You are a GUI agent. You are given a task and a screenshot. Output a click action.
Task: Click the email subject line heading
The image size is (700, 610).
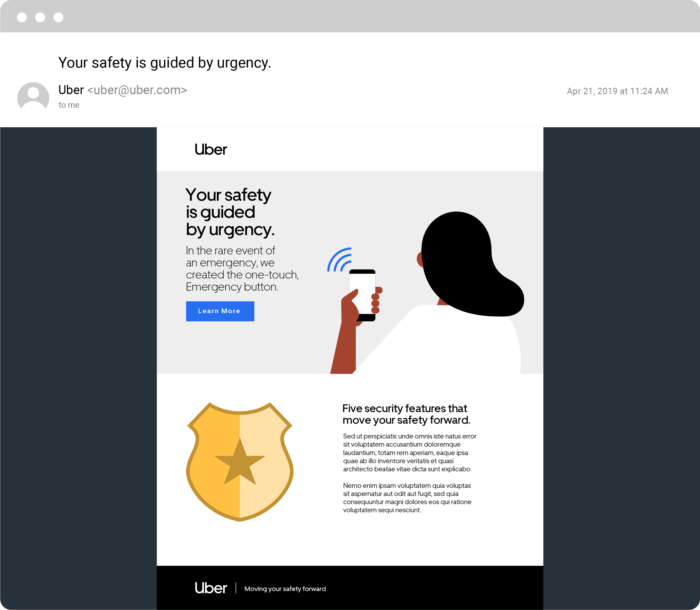click(165, 63)
